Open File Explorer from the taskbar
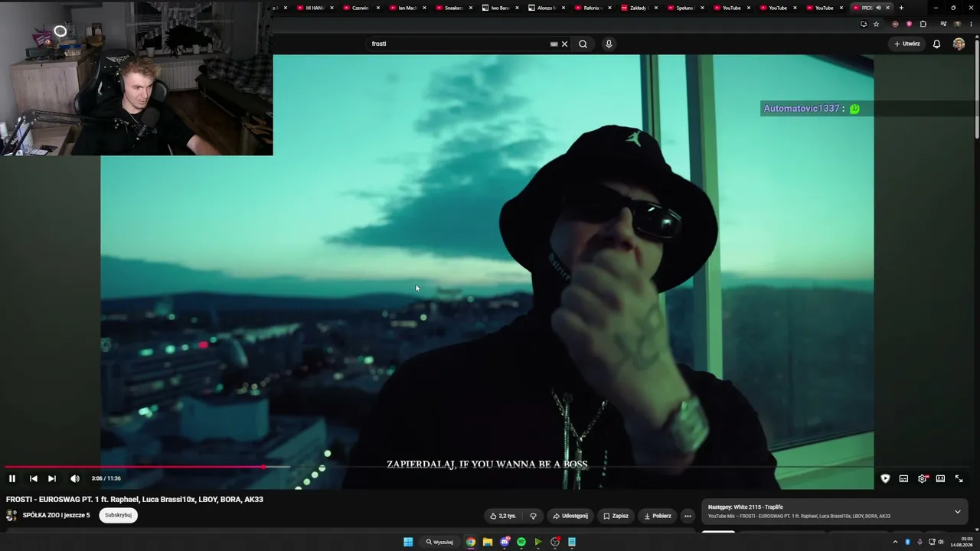Screen dimensions: 980x551 (487, 542)
